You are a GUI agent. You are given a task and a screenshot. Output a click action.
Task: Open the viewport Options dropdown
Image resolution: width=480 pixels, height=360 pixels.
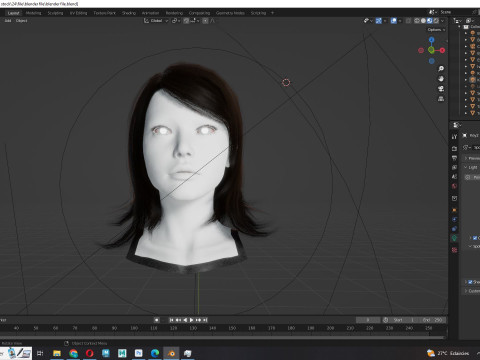(436, 30)
